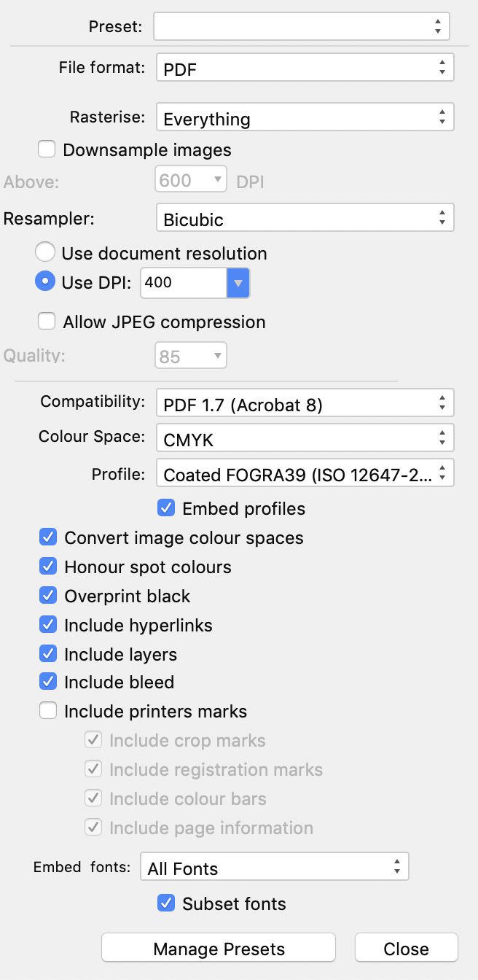Toggle Honour spot colours checkbox
Screen dimensions: 478x980
pyautogui.click(x=48, y=566)
